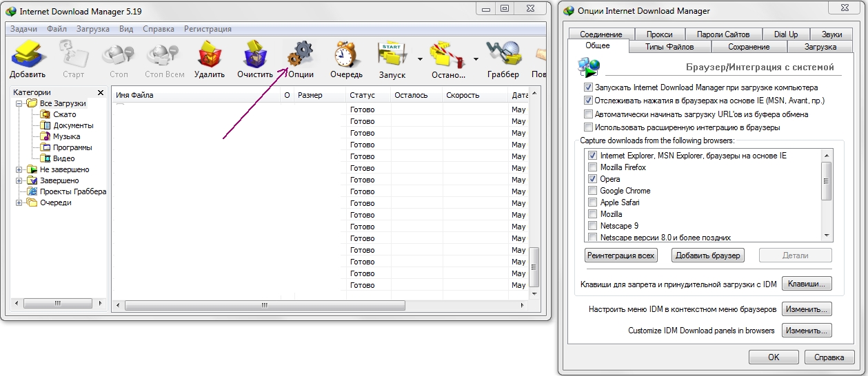Expand the Завершено tree node
This screenshot has height=376, width=868.
point(19,180)
